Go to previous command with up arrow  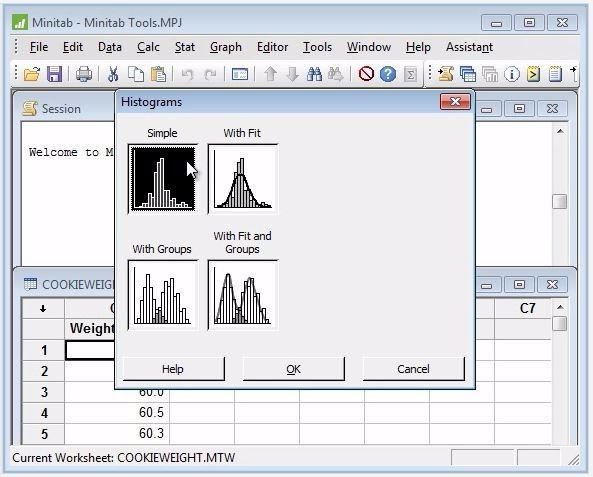(270, 74)
